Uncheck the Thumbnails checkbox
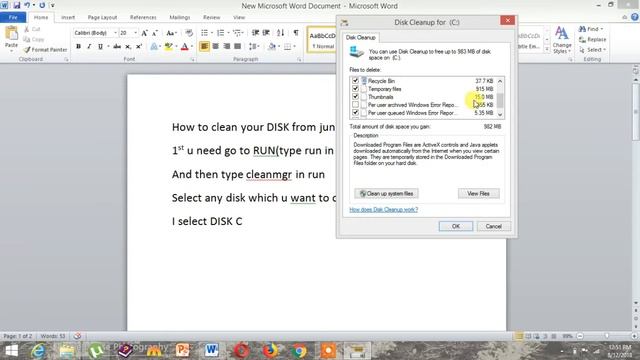Screen dimensions: 640x360 pos(356,97)
